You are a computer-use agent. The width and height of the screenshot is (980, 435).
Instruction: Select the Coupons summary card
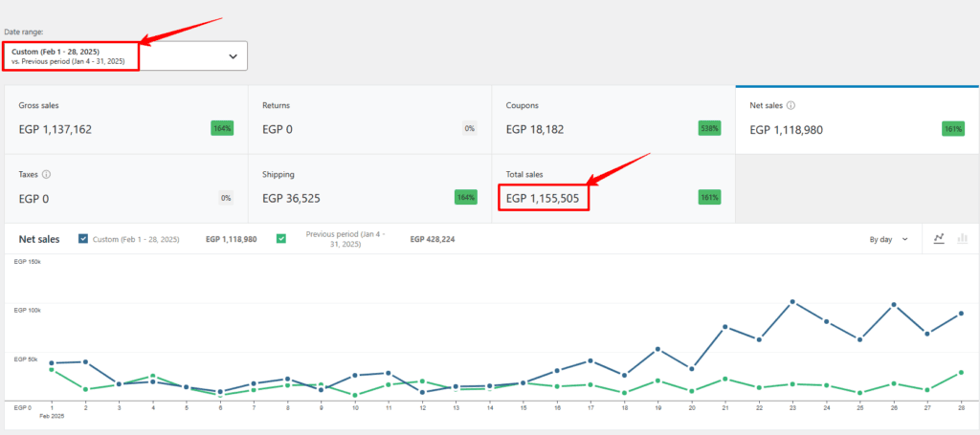(x=613, y=120)
